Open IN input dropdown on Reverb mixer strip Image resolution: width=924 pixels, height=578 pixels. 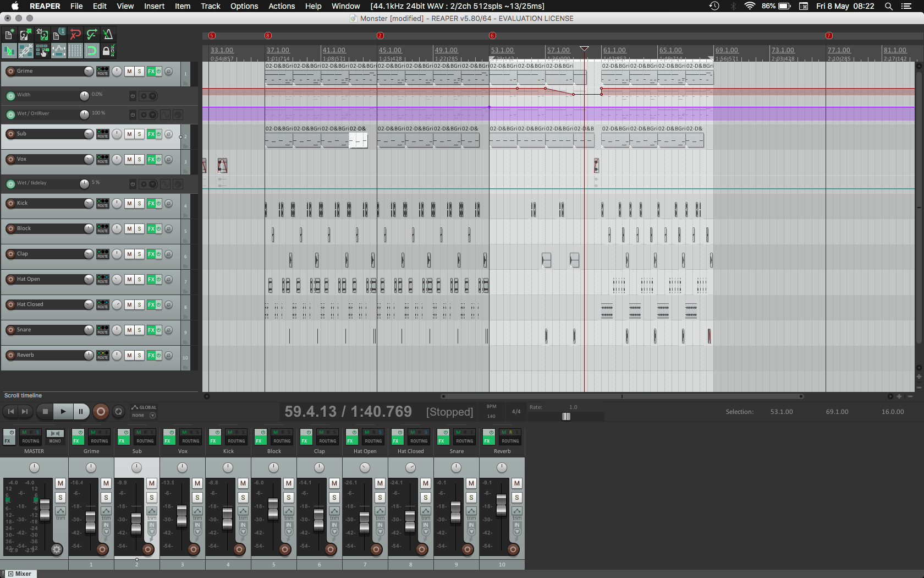tap(517, 528)
